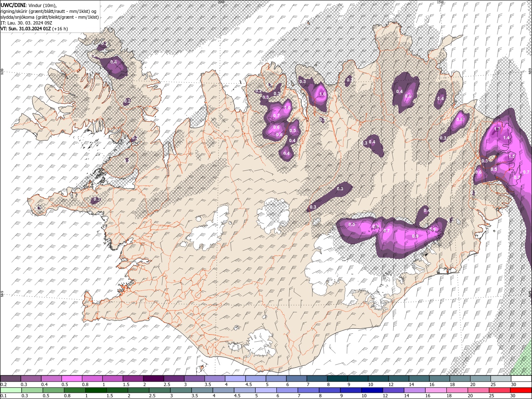The width and height of the screenshot is (532, 399).
Task: Click the darkest green 1 rain swatch
Action: click(x=96, y=390)
